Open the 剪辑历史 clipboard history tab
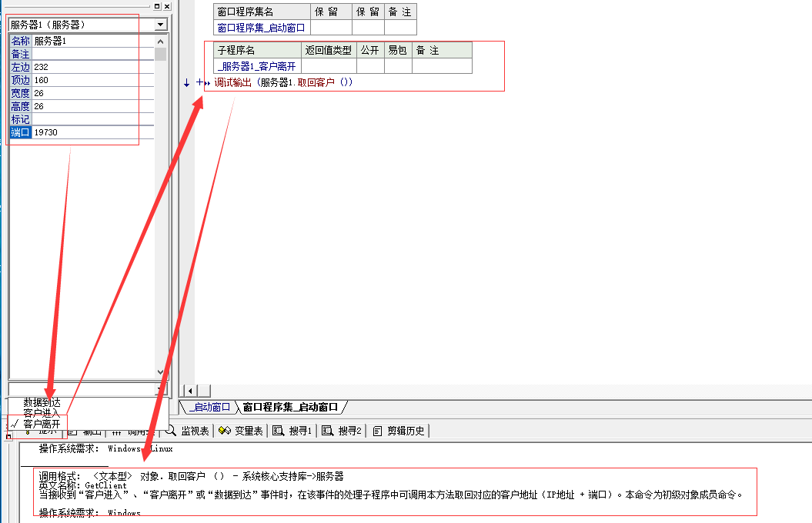This screenshot has width=812, height=523. tap(399, 431)
